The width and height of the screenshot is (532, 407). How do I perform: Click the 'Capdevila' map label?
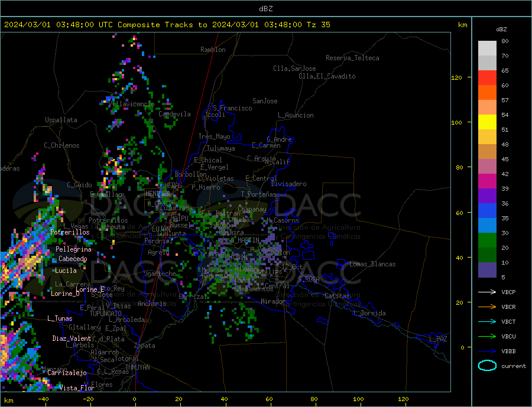(x=174, y=114)
